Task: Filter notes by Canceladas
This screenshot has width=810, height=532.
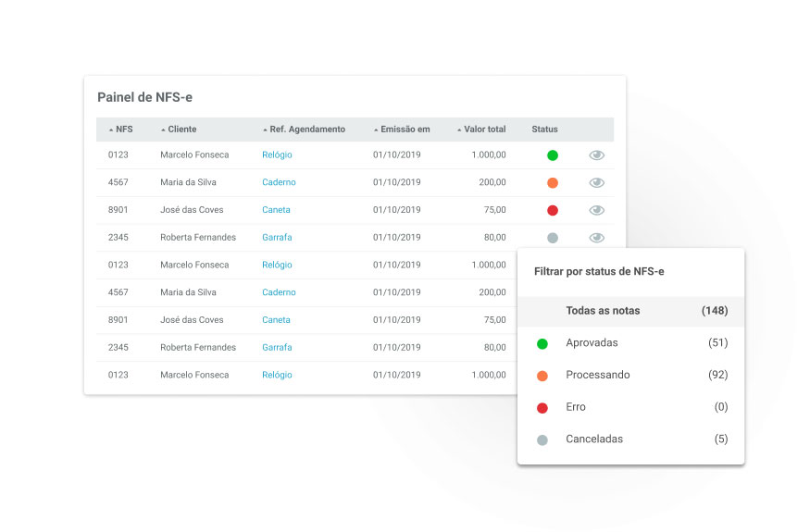Action: click(x=630, y=439)
